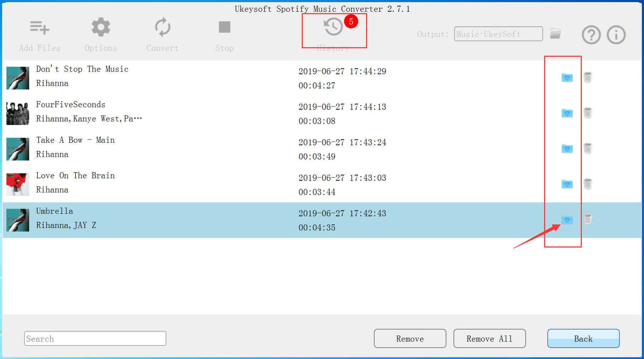Viewport: 644px width, 359px height.
Task: Select the FourFiveSeconds title
Action: [x=71, y=104]
